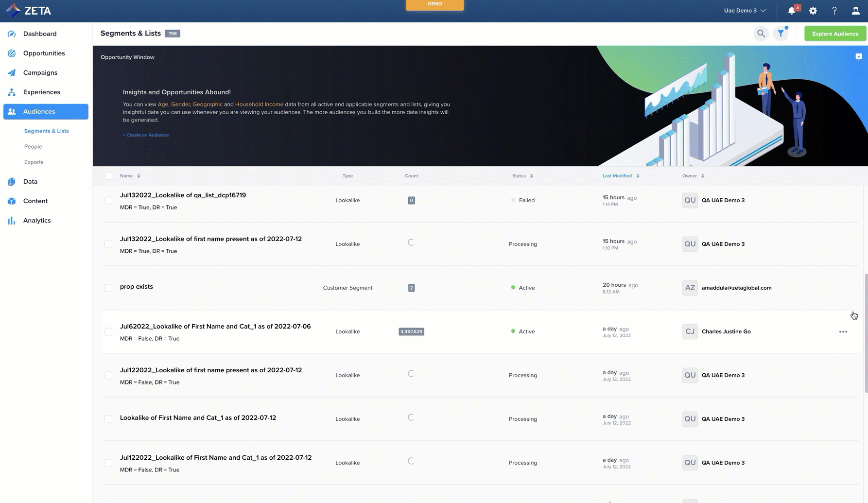Open the user profile icon

pyautogui.click(x=856, y=11)
